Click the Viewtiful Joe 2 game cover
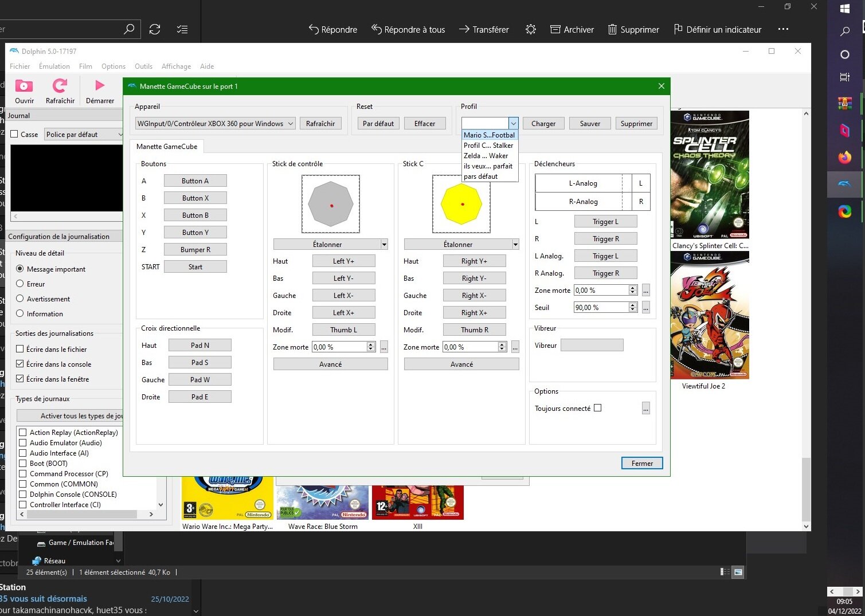The width and height of the screenshot is (865, 616). (x=709, y=316)
